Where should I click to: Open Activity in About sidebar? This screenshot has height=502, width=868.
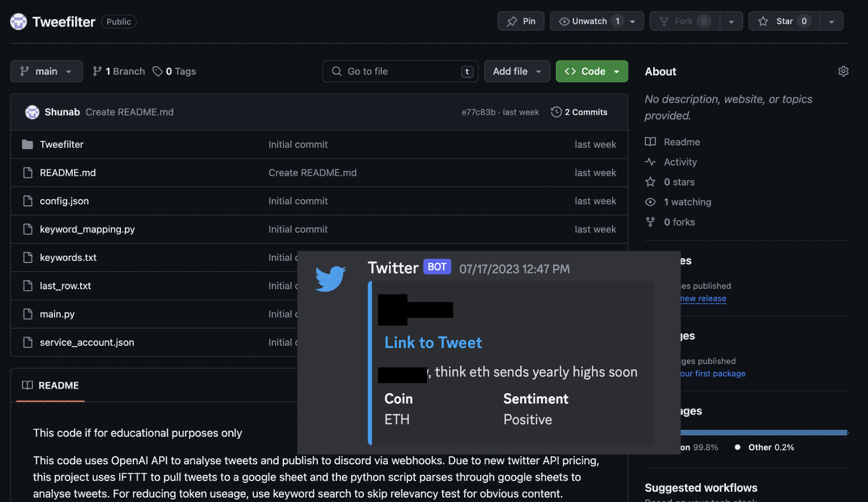pos(680,162)
